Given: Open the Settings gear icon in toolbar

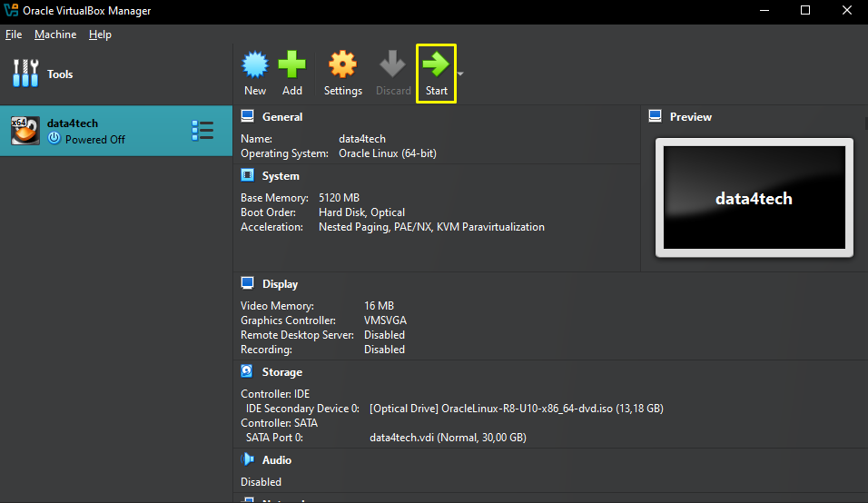Looking at the screenshot, I should click(342, 64).
